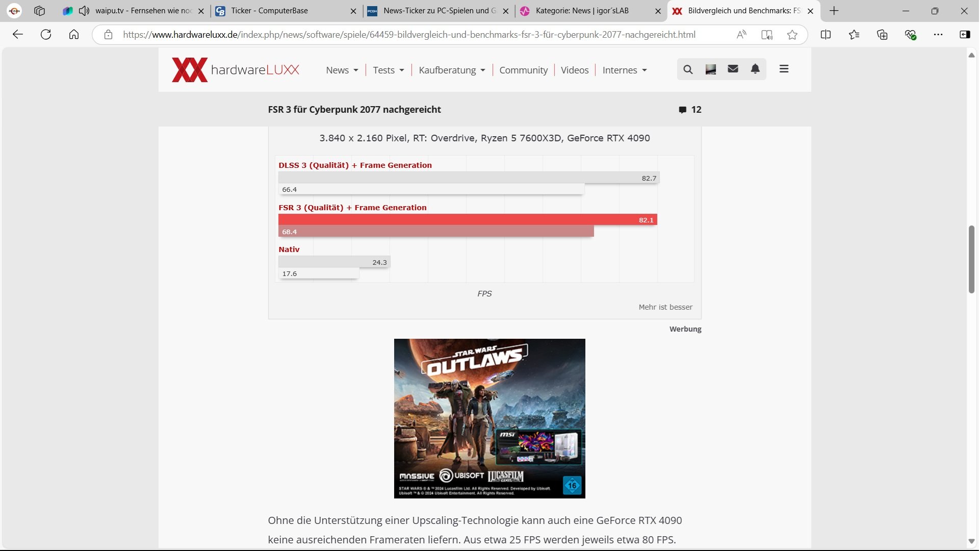Expand the Kaufberatung dropdown menu
The image size is (980, 551).
452,70
